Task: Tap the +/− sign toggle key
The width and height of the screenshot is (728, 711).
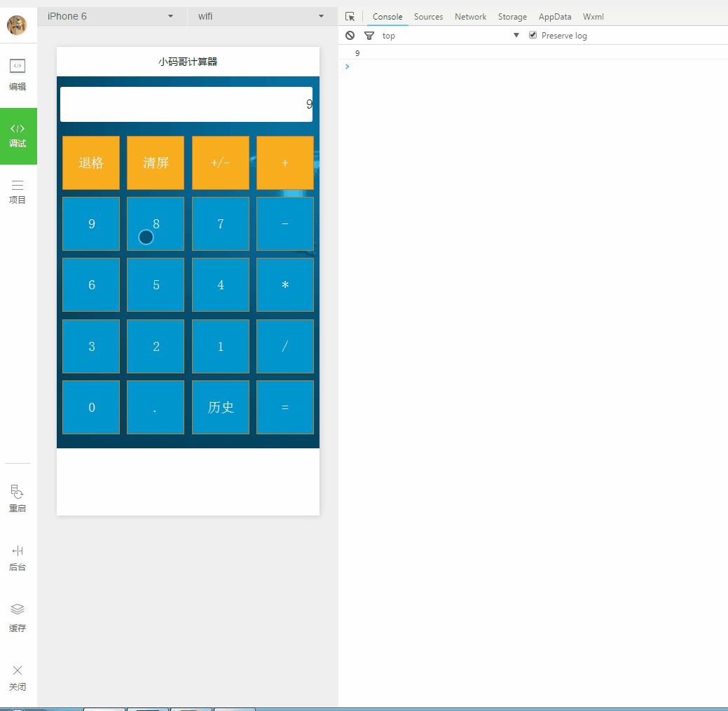Action: pos(221,163)
